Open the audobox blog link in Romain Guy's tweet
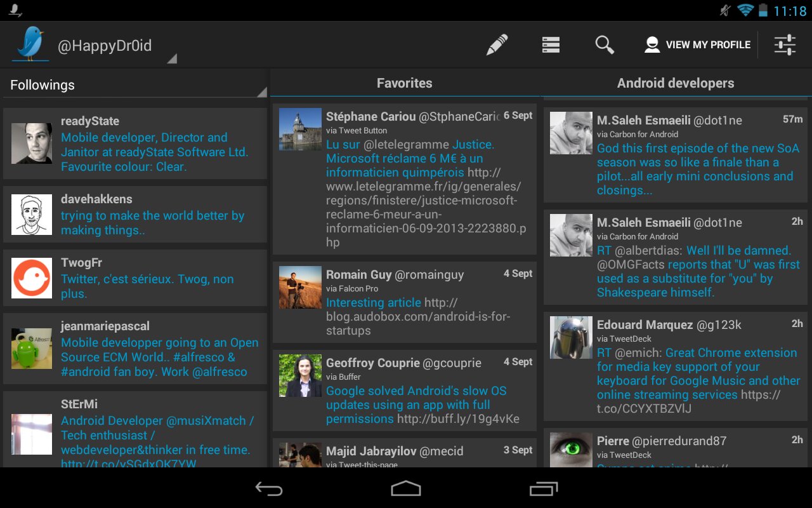The image size is (812, 508). 418,317
